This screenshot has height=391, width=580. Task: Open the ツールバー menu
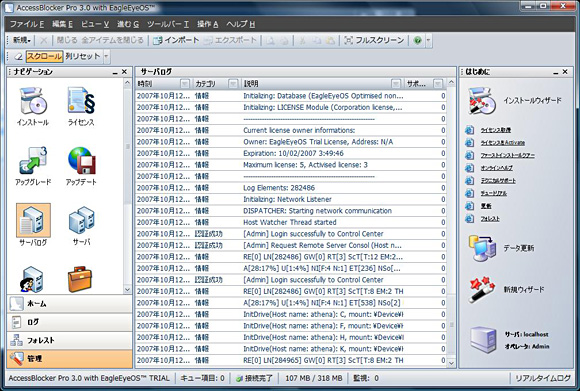pos(168,24)
